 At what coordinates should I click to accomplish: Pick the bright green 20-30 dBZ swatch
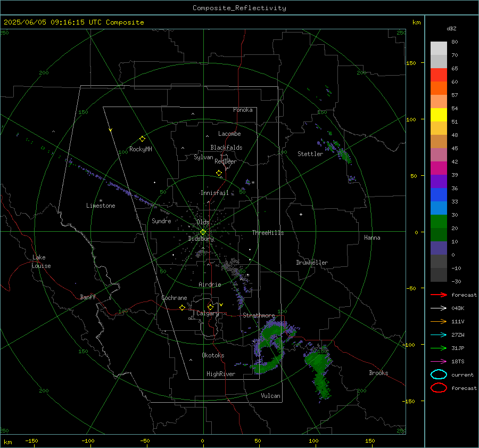pos(439,222)
